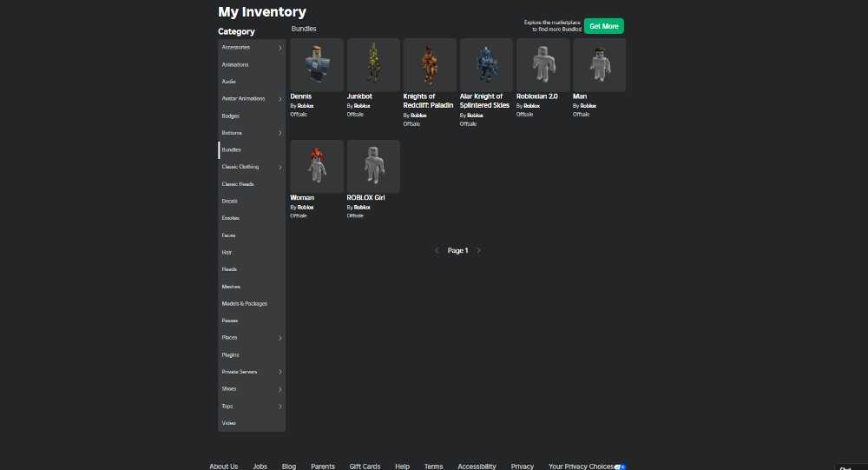Open the Knights of Redcliff Paladin thumbnail

click(x=430, y=65)
